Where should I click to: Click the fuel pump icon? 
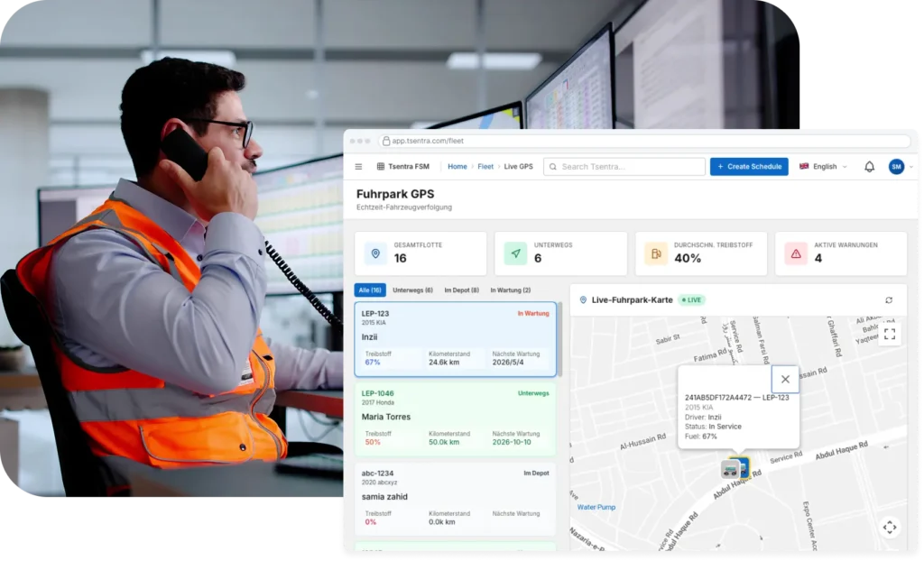point(656,254)
